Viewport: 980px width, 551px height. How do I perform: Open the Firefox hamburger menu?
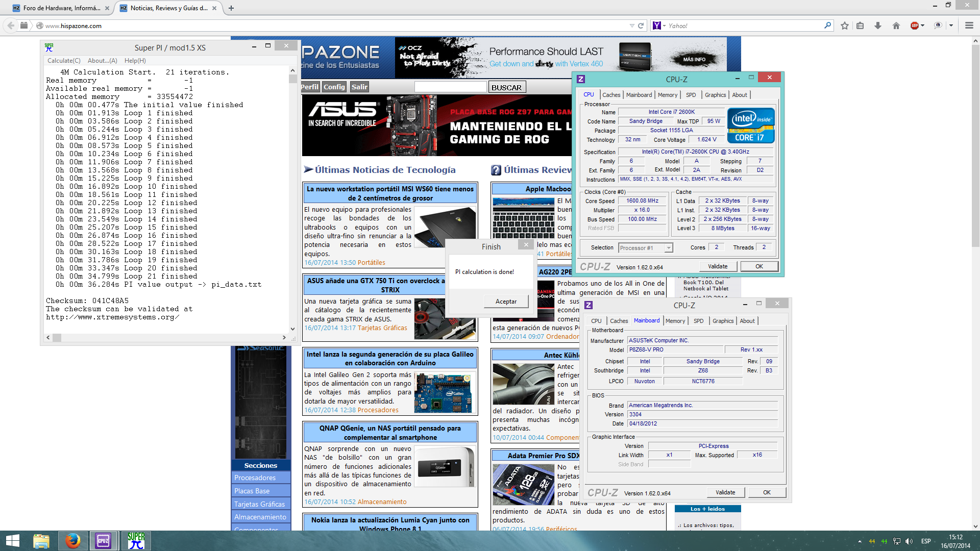pyautogui.click(x=969, y=26)
